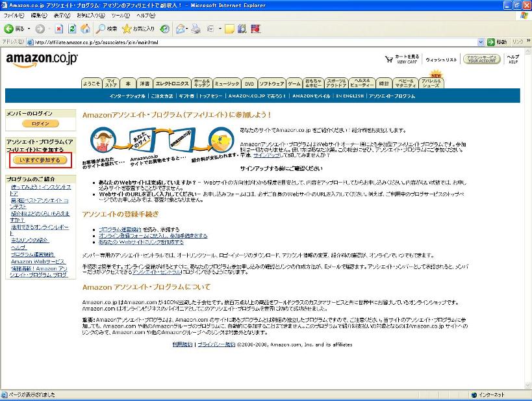The image size is (532, 401).
Task: Click the page scrollbar up arrow
Action: tap(527, 51)
